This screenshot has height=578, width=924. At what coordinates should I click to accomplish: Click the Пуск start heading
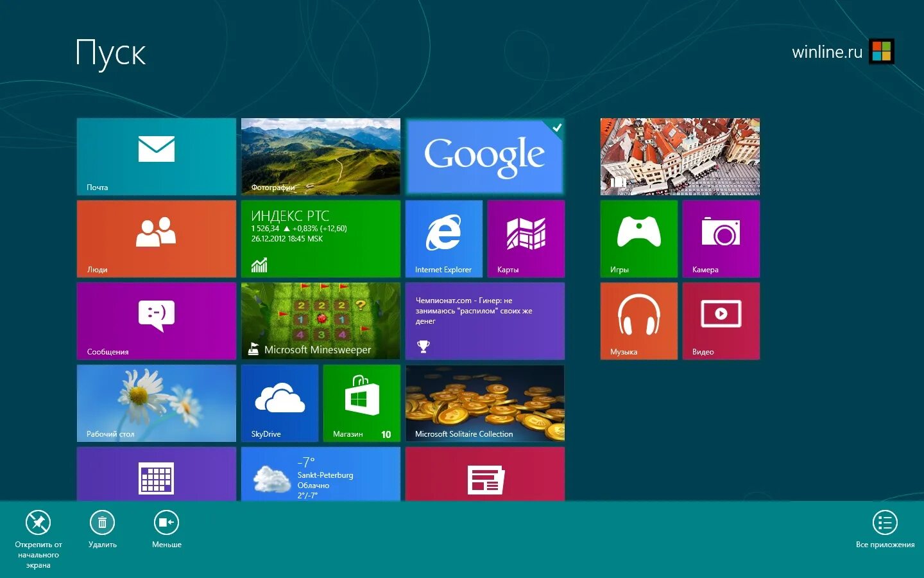[110, 53]
